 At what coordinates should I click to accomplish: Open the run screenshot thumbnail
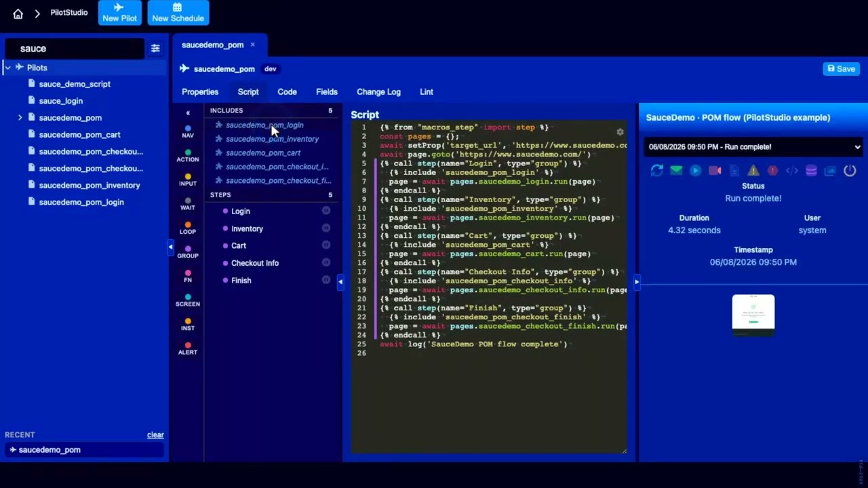753,315
